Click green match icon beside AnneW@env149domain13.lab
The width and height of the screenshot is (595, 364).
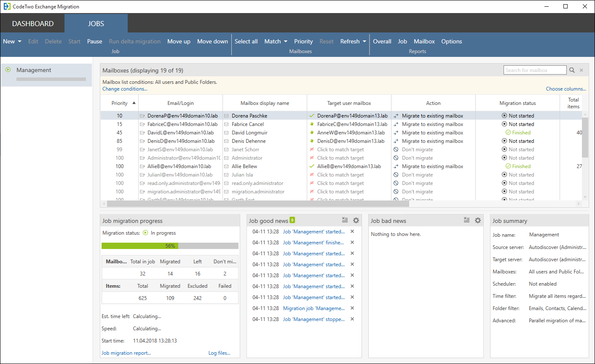pos(312,133)
